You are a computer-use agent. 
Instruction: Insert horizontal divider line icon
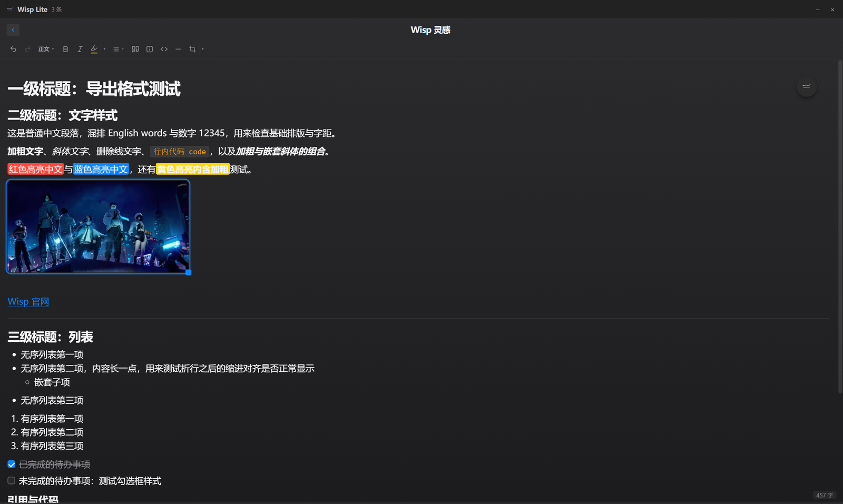tap(178, 49)
